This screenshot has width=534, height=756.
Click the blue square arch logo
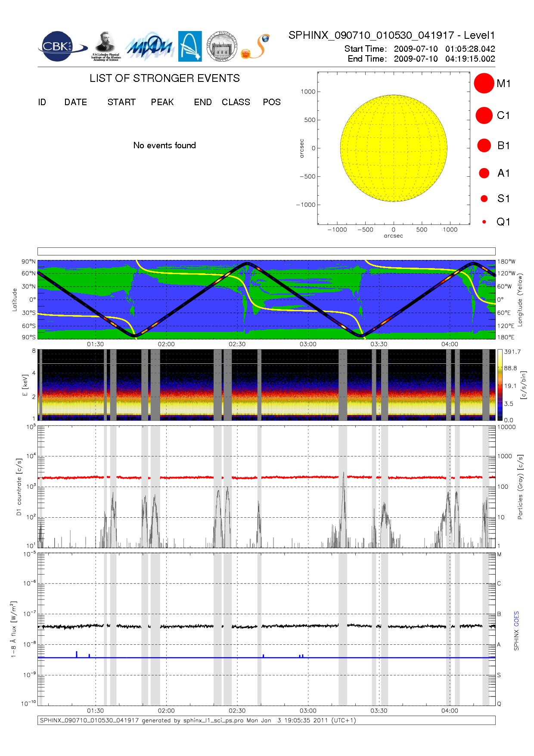190,46
